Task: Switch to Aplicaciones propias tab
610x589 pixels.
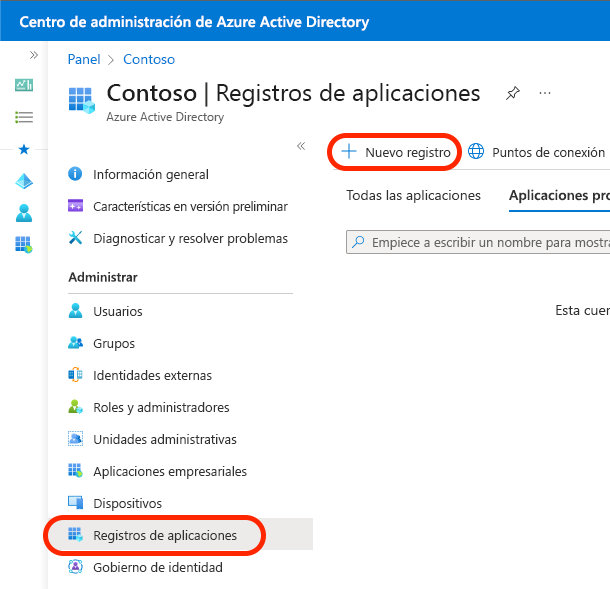Action: pos(559,195)
